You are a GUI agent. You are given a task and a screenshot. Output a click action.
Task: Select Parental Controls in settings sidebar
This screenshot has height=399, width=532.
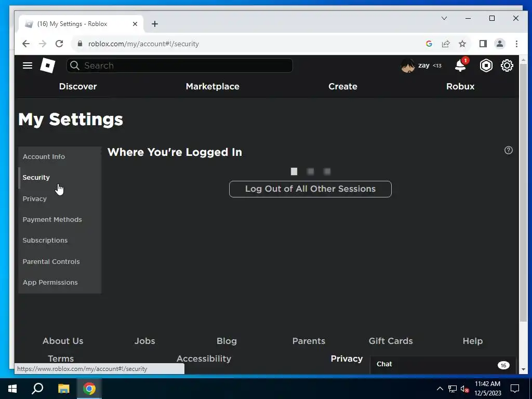coord(60,262)
